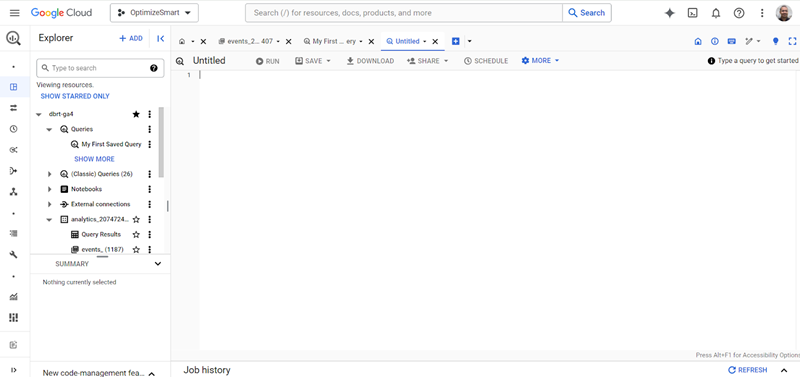Open the keyboard shortcuts icon
Image resolution: width=800 pixels, height=377 pixels.
coord(731,41)
